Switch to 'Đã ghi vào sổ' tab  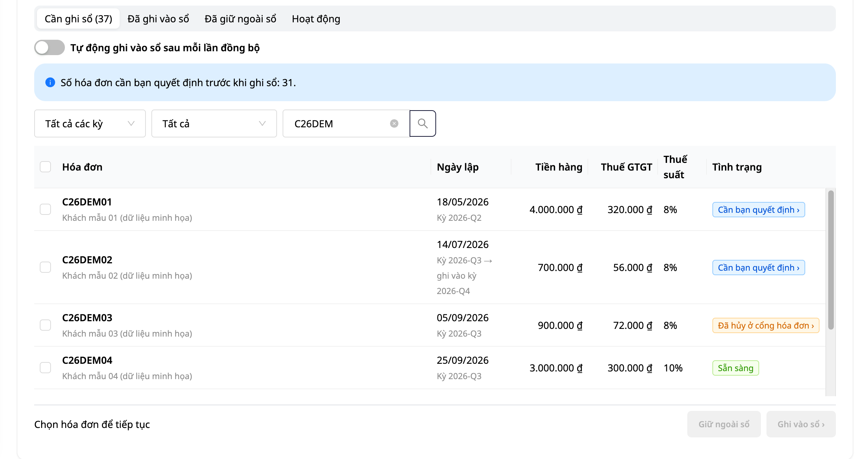pyautogui.click(x=158, y=19)
